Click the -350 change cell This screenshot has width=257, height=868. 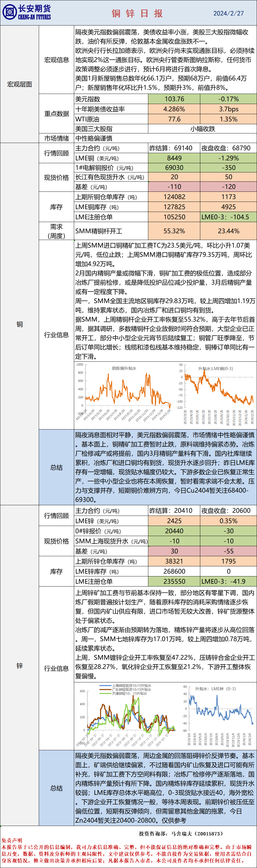[x=228, y=168]
